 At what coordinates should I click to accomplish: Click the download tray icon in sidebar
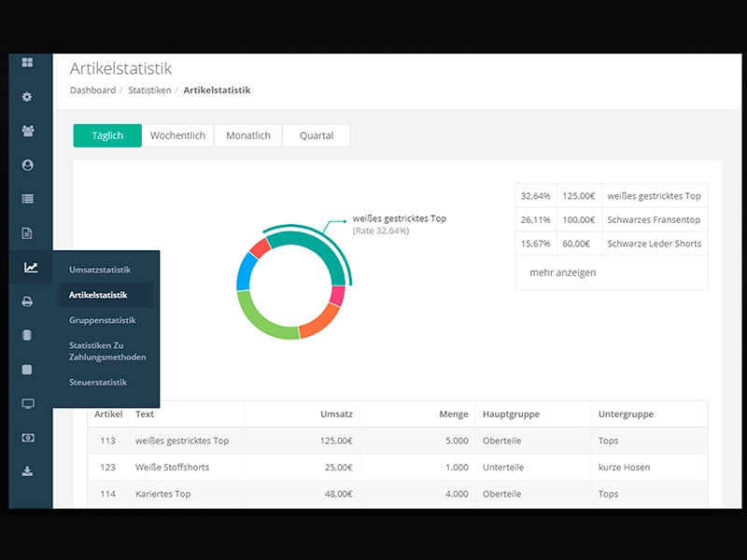pos(27,471)
